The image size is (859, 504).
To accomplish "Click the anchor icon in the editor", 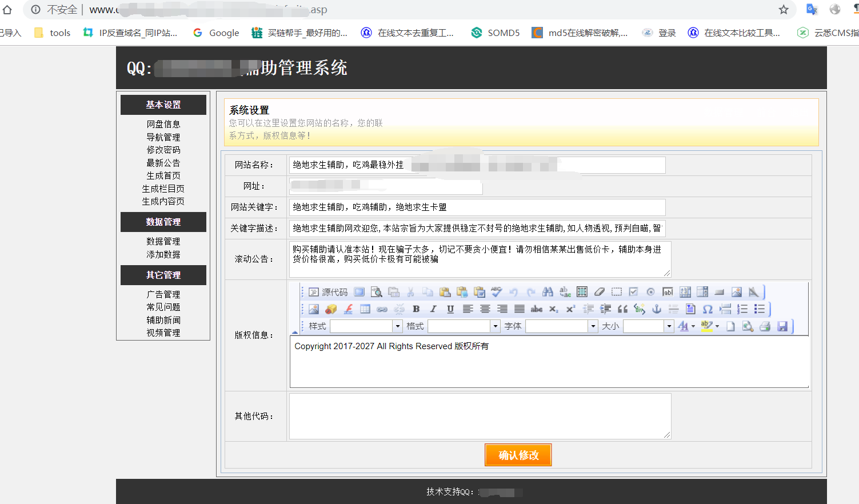I will point(657,309).
